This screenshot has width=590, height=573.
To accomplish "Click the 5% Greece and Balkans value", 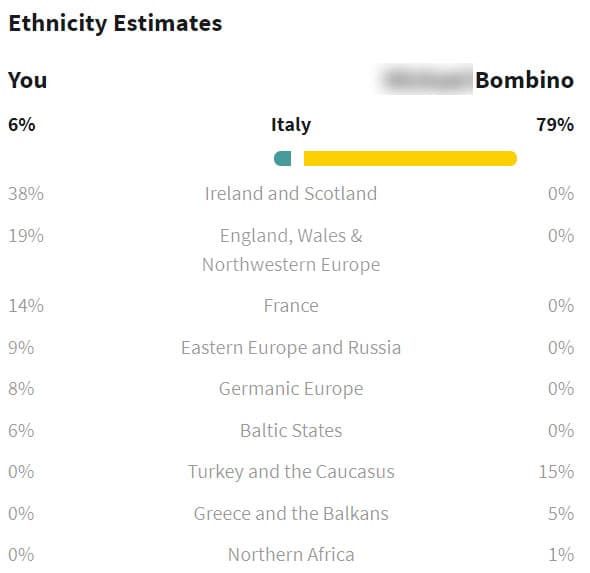I will pos(561,514).
